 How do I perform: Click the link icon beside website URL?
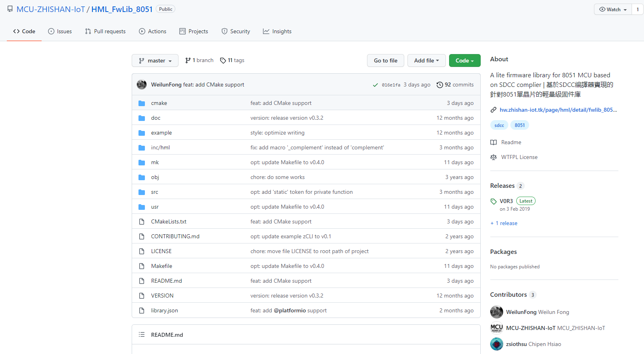494,110
